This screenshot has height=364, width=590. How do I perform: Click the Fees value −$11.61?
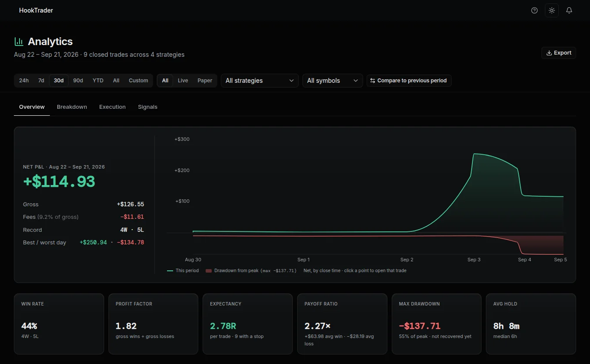pyautogui.click(x=132, y=217)
